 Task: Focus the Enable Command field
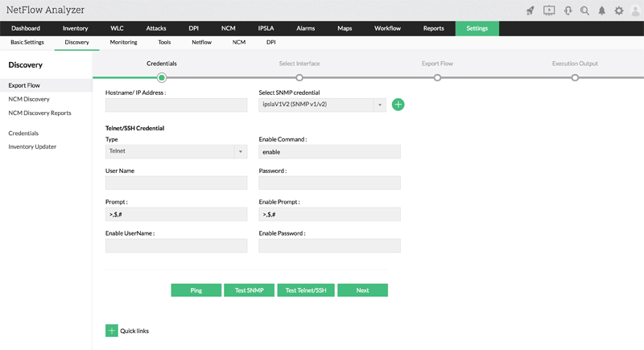coord(329,152)
